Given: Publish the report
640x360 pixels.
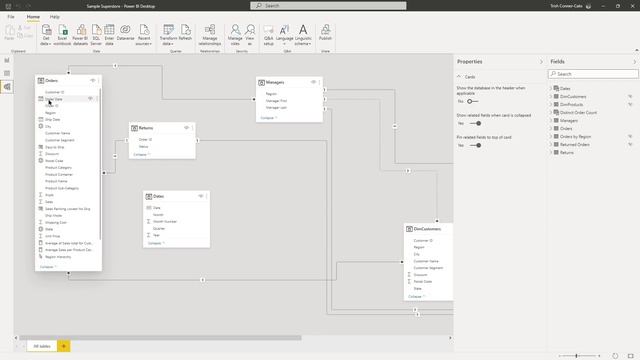Looking at the screenshot, I should point(325,33).
